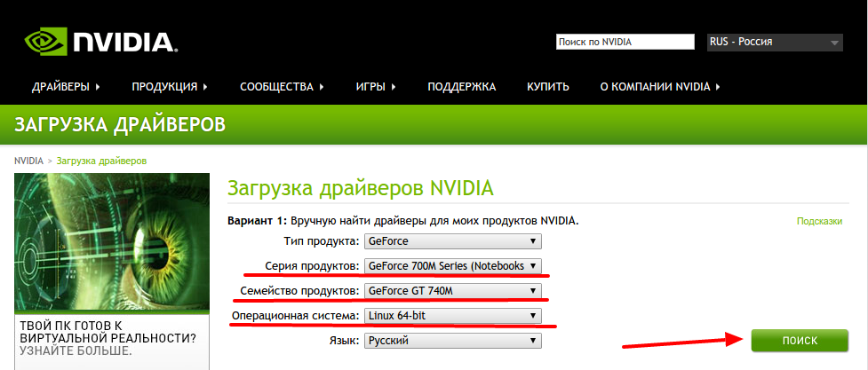Click the NVIDIA breadcrumb link

pyautogui.click(x=28, y=161)
